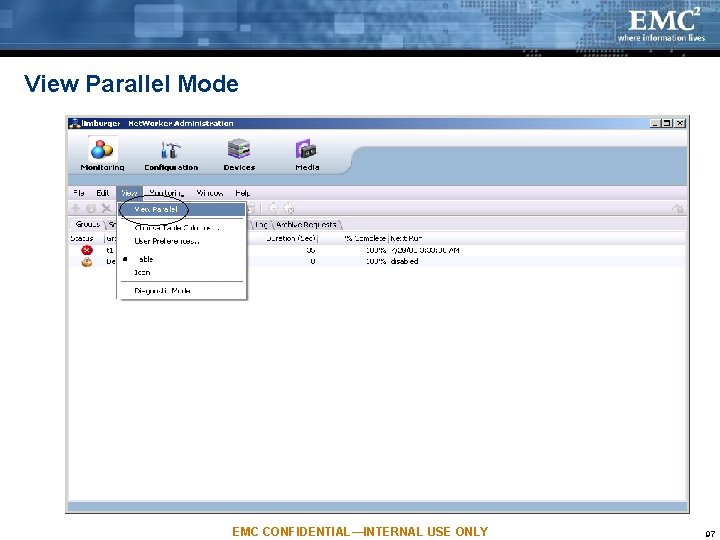The image size is (720, 540).
Task: Sort by the Status column header
Action: coord(86,238)
